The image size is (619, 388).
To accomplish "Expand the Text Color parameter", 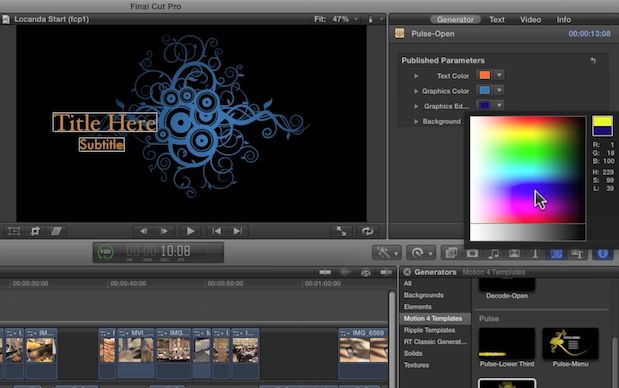I will [x=416, y=76].
